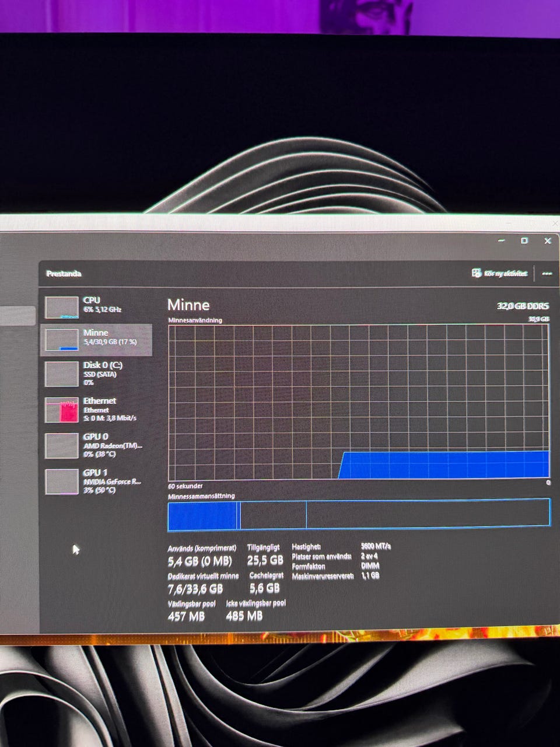Click the Kör ny aktivitet icon

click(x=477, y=273)
